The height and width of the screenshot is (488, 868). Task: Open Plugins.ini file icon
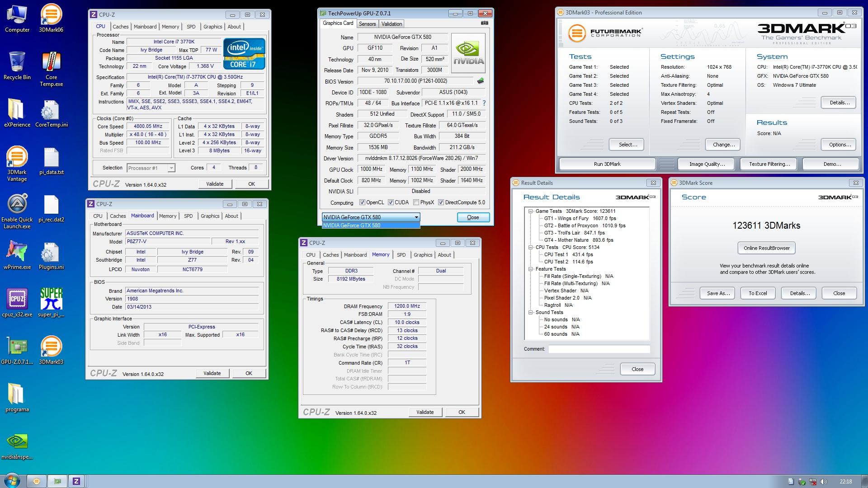click(x=51, y=256)
